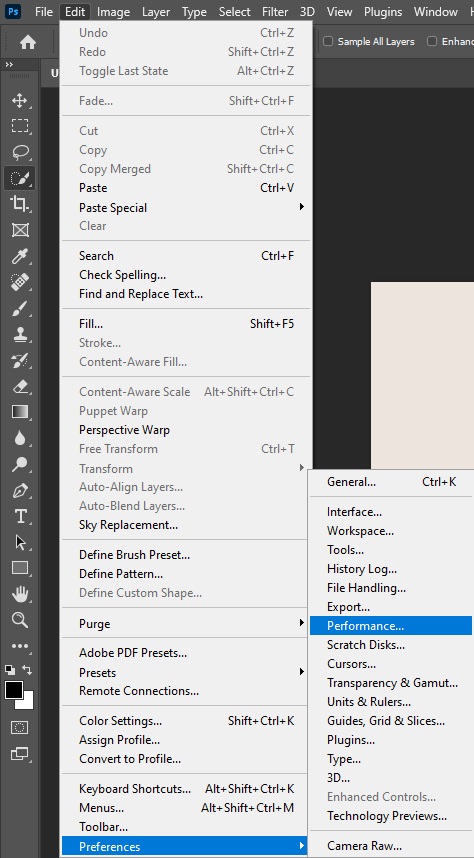Select the Rectangular Marquee tool

20,126
